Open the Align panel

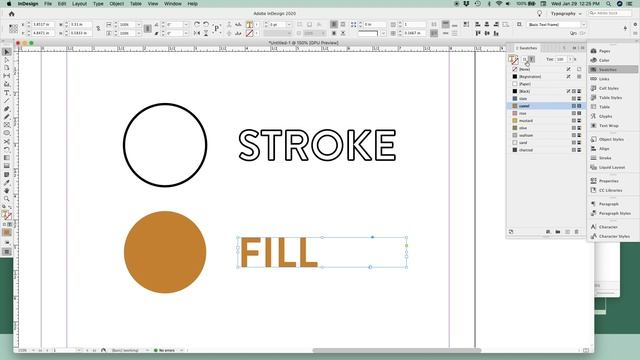[x=604, y=149]
